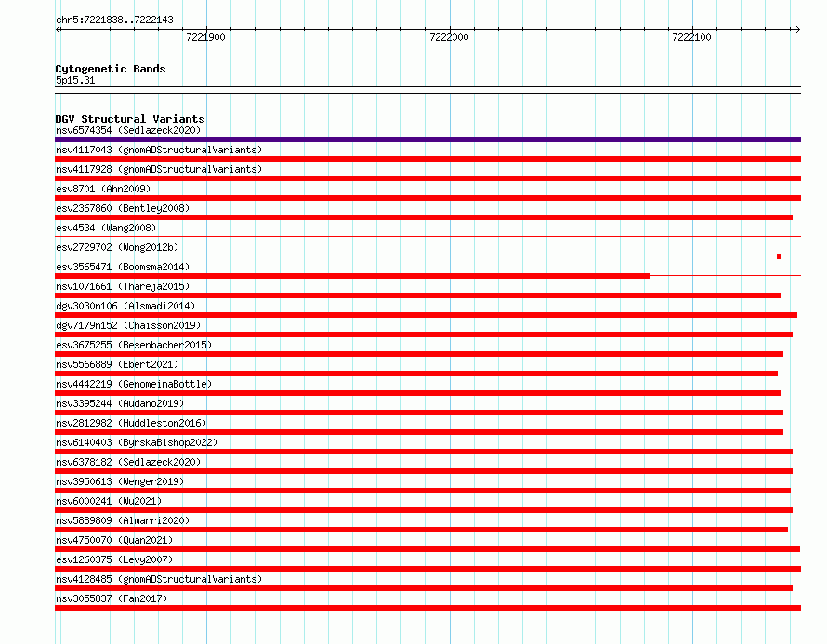The height and width of the screenshot is (644, 827).
Task: Click ruler position 7221900
Action: pyautogui.click(x=205, y=37)
